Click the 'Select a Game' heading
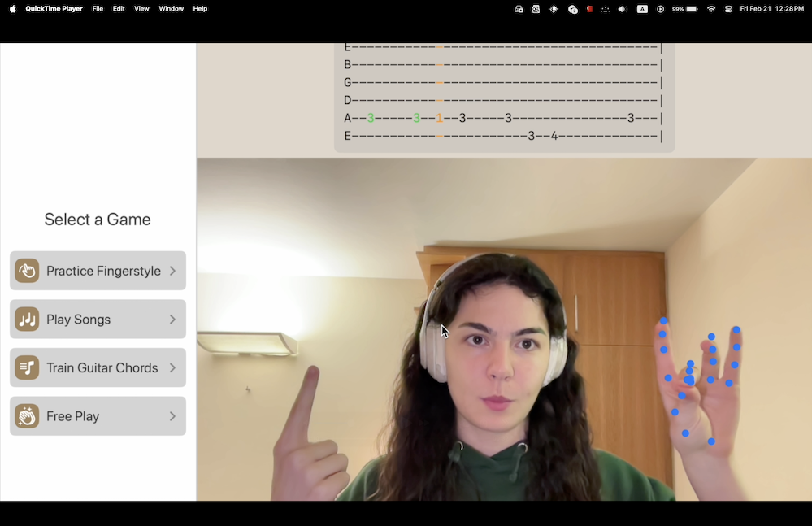812x526 pixels. pyautogui.click(x=98, y=220)
